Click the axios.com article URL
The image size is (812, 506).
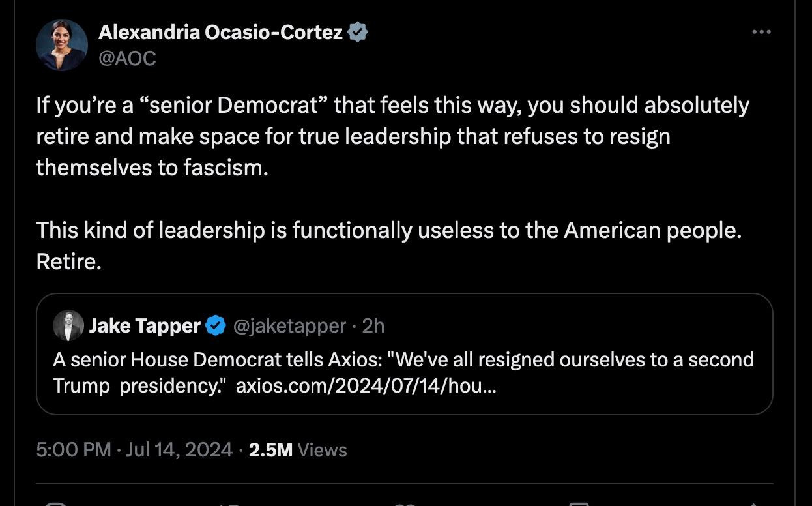click(x=366, y=385)
